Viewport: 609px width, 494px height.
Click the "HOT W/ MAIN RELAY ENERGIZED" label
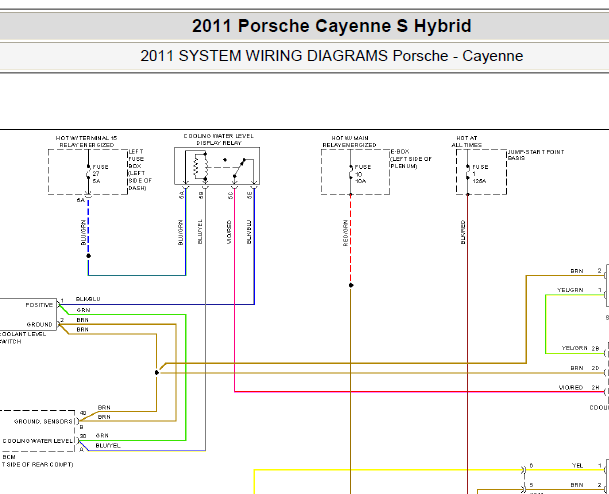pyautogui.click(x=350, y=141)
